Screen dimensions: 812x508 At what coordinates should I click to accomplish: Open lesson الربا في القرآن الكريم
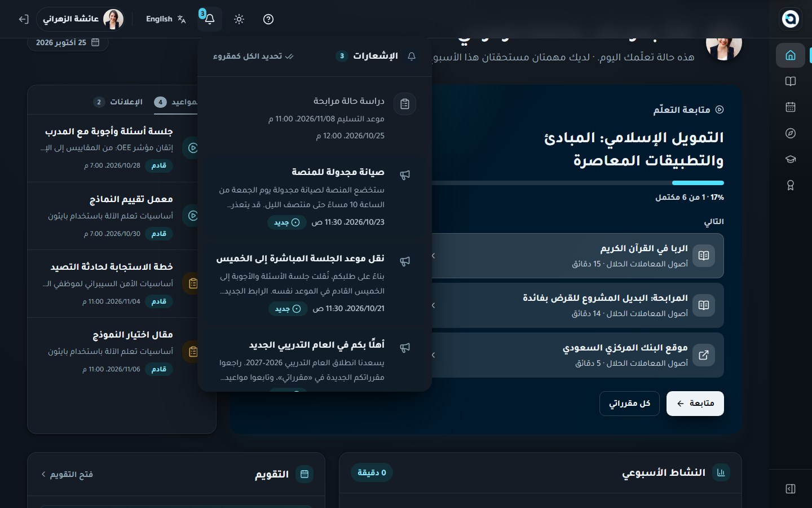[x=578, y=256]
